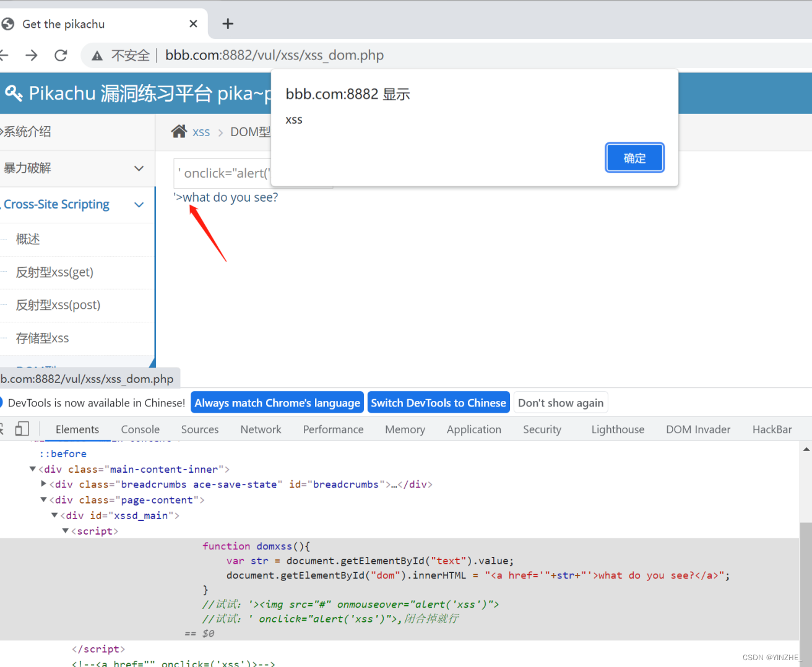This screenshot has height=667, width=812.
Task: Click Switch DevTools to Chinese button
Action: click(x=438, y=403)
